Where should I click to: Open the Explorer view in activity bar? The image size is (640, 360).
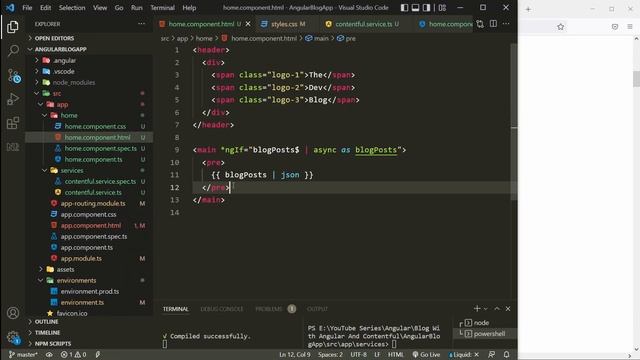[13, 27]
